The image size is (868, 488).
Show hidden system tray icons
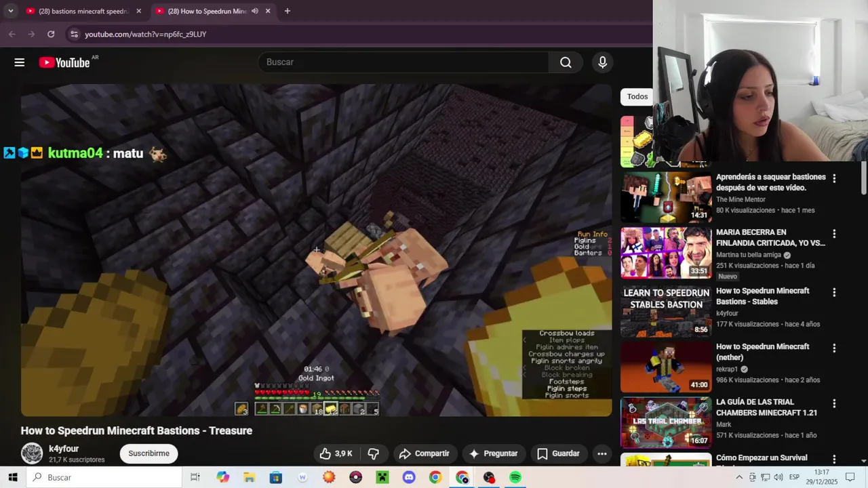(x=739, y=477)
